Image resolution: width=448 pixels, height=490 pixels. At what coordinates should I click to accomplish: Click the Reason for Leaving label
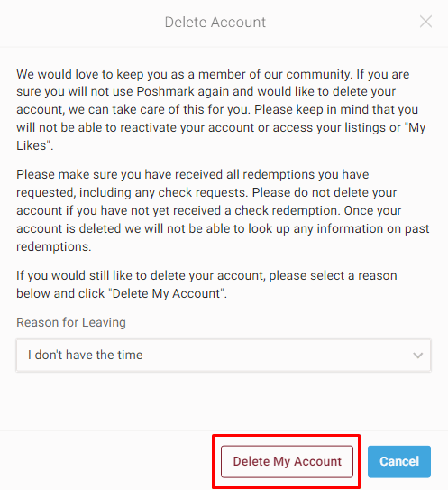click(71, 322)
